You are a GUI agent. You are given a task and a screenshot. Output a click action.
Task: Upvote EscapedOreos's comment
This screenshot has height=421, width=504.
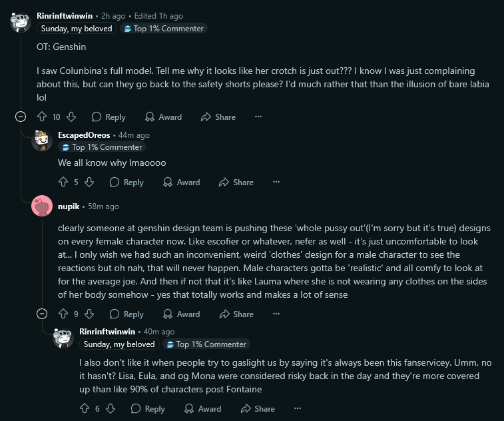64,182
